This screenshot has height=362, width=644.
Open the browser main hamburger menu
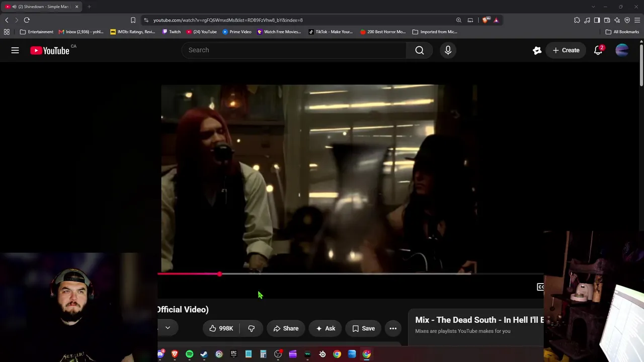pos(637,20)
